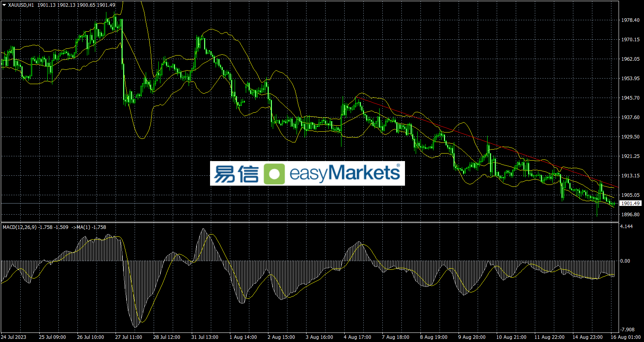Click the 16 Aug 01:00 time label

coord(626,337)
